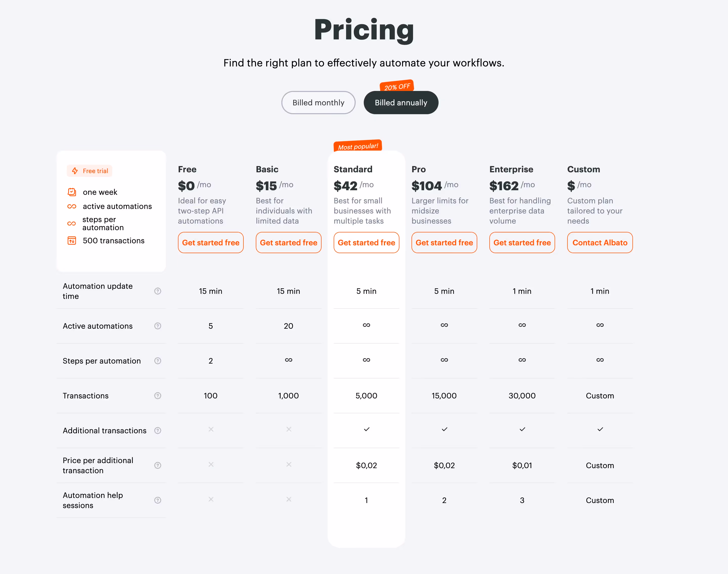Open the Price per additional transaction help tooltip

coord(157,465)
